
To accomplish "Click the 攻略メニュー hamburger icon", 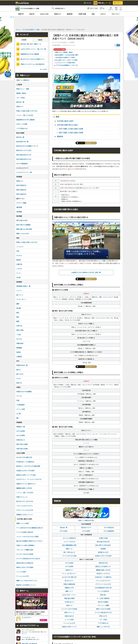I will pyautogui.click(x=17, y=75).
